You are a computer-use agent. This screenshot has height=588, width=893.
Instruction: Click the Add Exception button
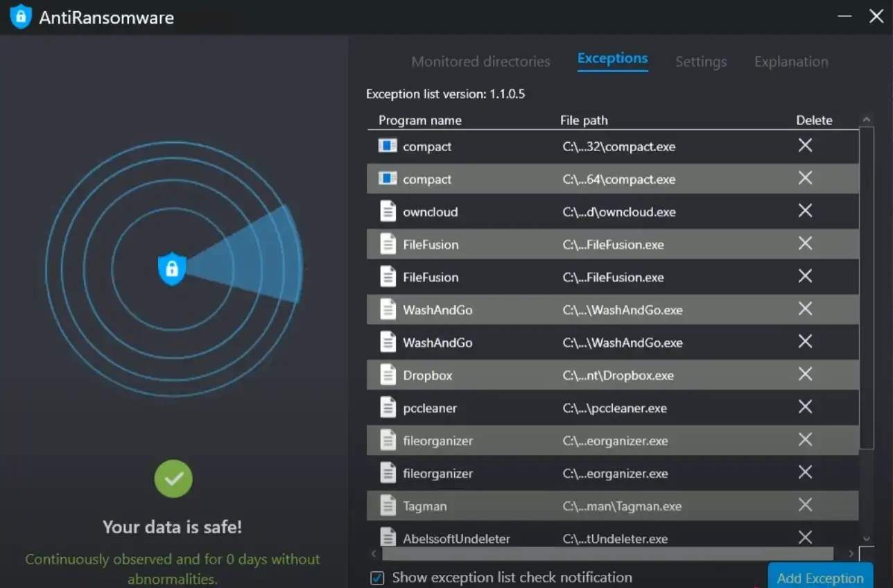(x=820, y=577)
